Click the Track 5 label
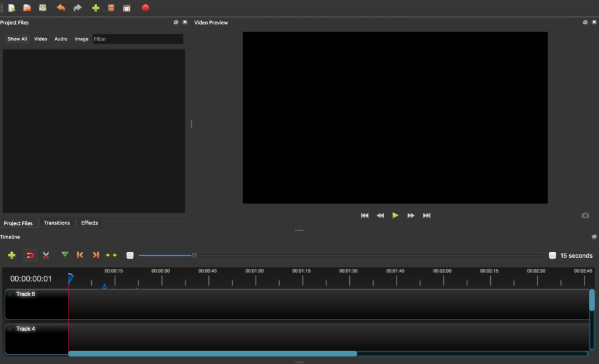The height and width of the screenshot is (364, 599). (x=26, y=294)
